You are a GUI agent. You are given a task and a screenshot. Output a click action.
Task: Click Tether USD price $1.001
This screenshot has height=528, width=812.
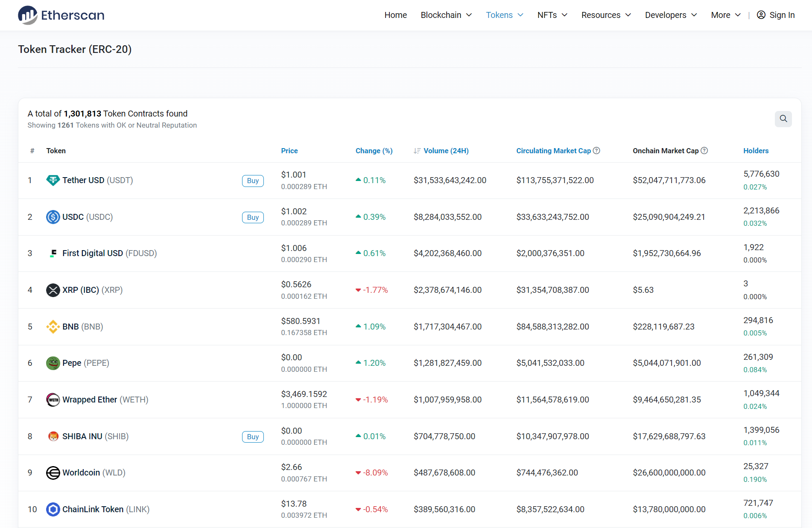click(294, 175)
